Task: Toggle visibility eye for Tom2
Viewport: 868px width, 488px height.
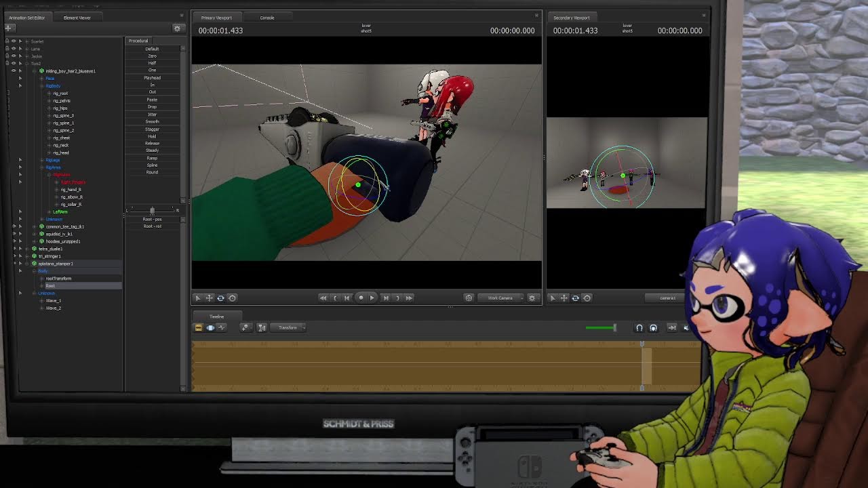Action: pyautogui.click(x=14, y=64)
